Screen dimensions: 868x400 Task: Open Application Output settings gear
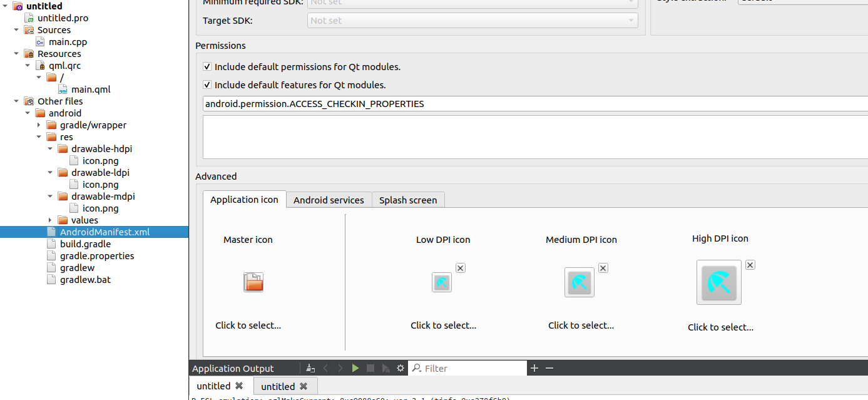401,368
